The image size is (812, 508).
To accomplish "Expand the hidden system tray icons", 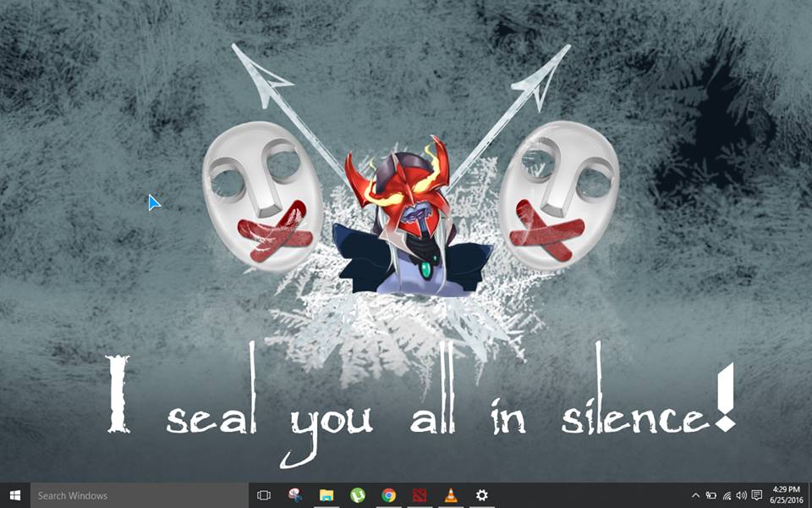I will tap(695, 495).
